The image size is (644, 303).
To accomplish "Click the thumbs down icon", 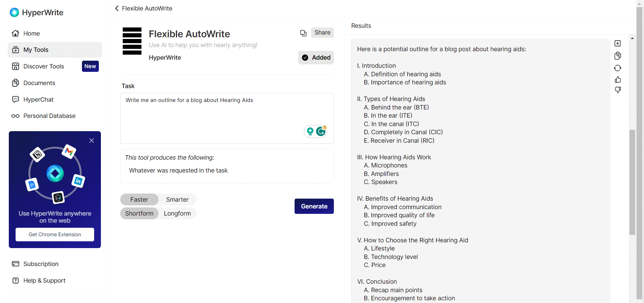I will click(618, 90).
